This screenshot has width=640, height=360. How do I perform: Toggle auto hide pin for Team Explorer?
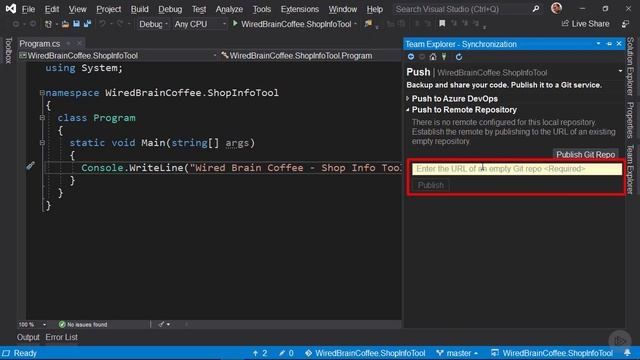(x=609, y=44)
